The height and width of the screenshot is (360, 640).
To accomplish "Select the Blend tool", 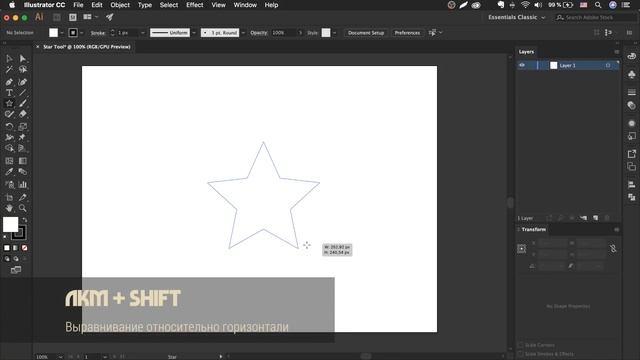I will coord(22,171).
